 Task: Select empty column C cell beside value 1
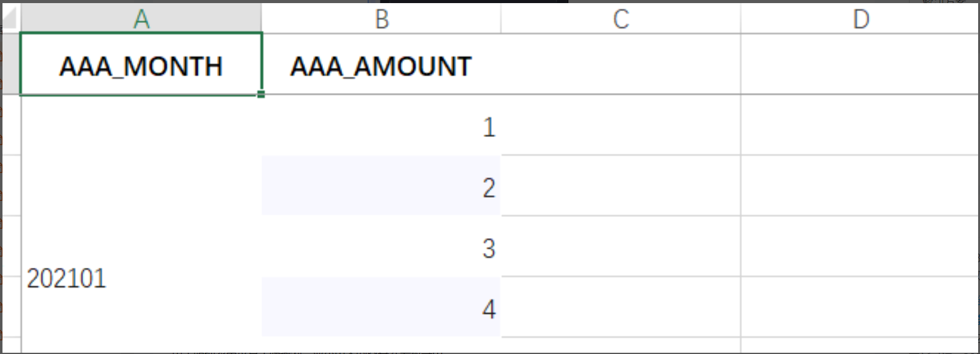click(620, 126)
